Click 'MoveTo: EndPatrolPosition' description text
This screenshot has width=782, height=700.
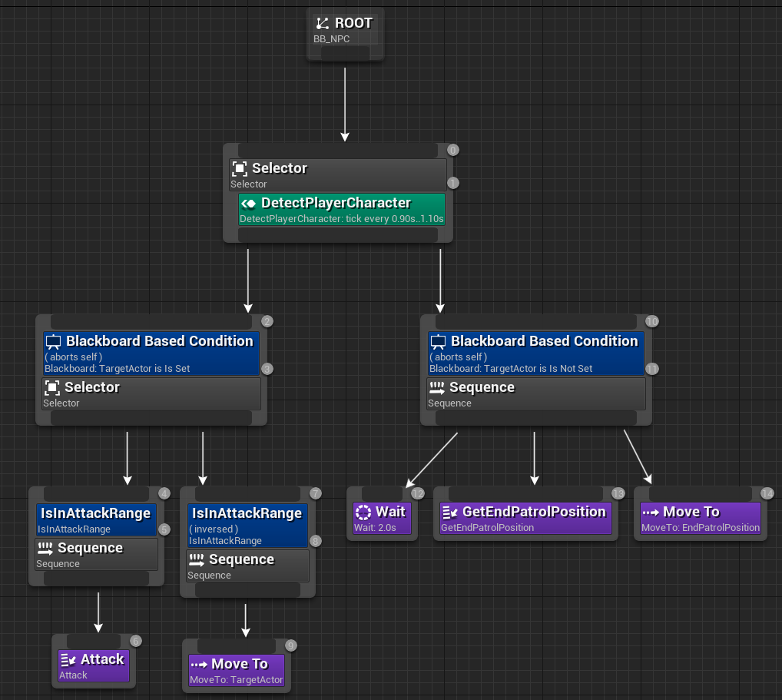click(x=701, y=528)
